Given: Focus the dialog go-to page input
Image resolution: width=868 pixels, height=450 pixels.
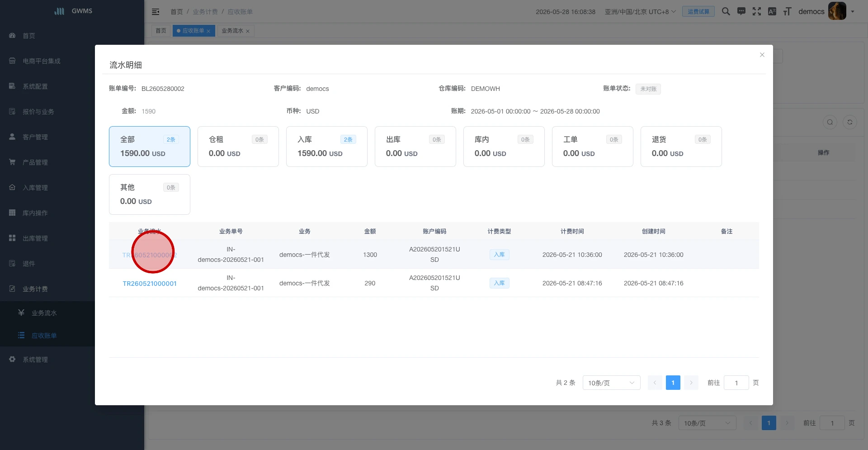Looking at the screenshot, I should 736,383.
